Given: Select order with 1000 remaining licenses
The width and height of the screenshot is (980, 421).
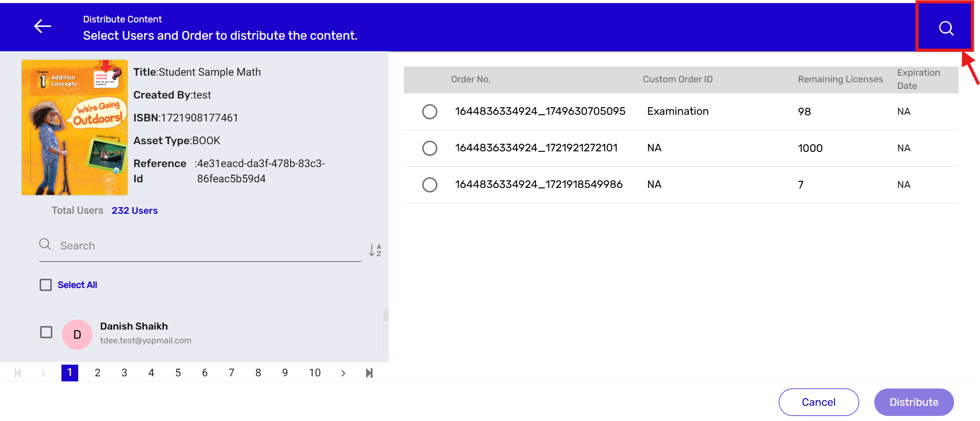Looking at the screenshot, I should (x=430, y=148).
